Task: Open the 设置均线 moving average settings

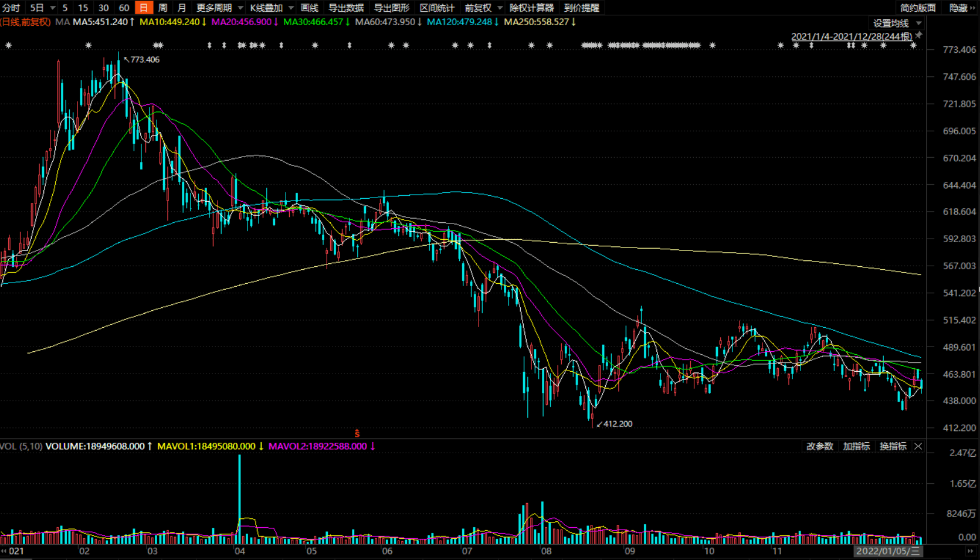Action: point(897,23)
